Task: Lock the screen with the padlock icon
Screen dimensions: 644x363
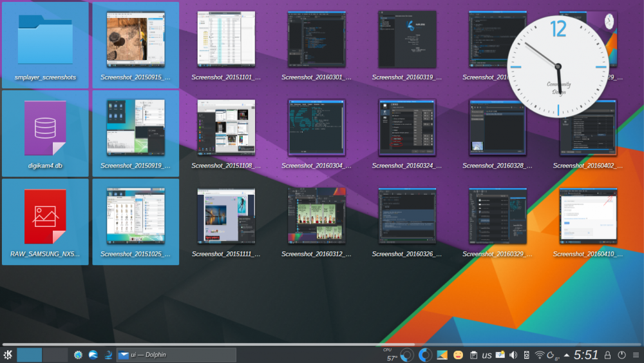Action: (x=607, y=355)
